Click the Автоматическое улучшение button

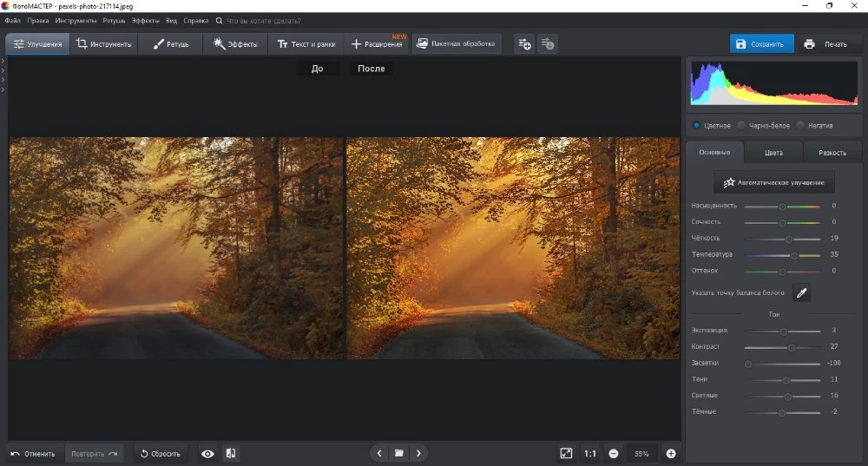pos(773,183)
